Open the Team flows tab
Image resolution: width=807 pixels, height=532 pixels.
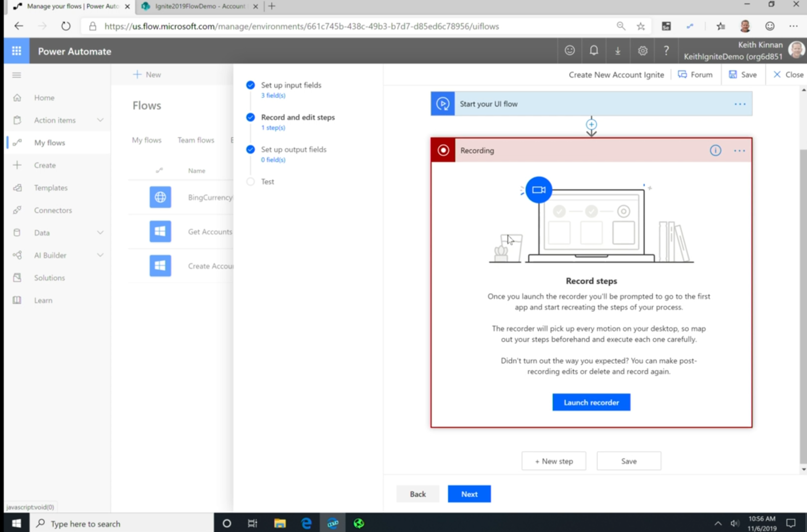(x=196, y=140)
